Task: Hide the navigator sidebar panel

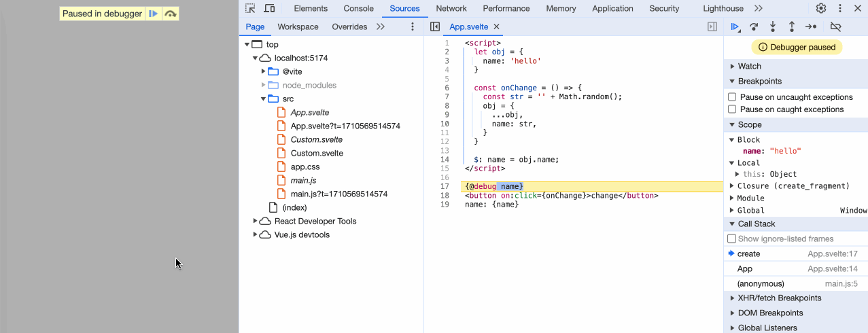Action: coord(435,27)
